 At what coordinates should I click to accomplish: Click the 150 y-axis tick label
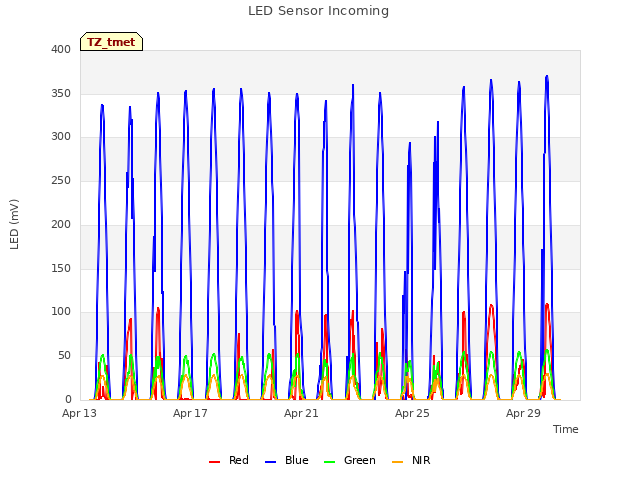[x=61, y=268]
